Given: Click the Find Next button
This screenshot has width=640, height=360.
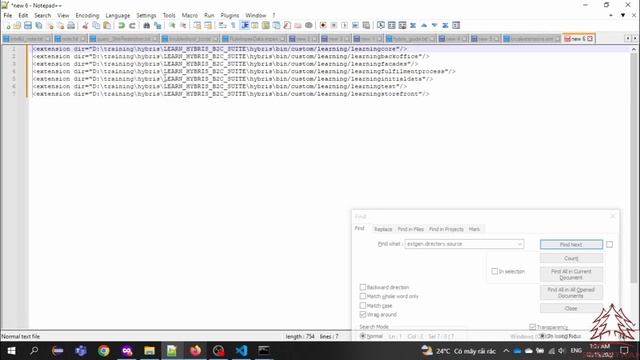Looking at the screenshot, I should coord(571,244).
